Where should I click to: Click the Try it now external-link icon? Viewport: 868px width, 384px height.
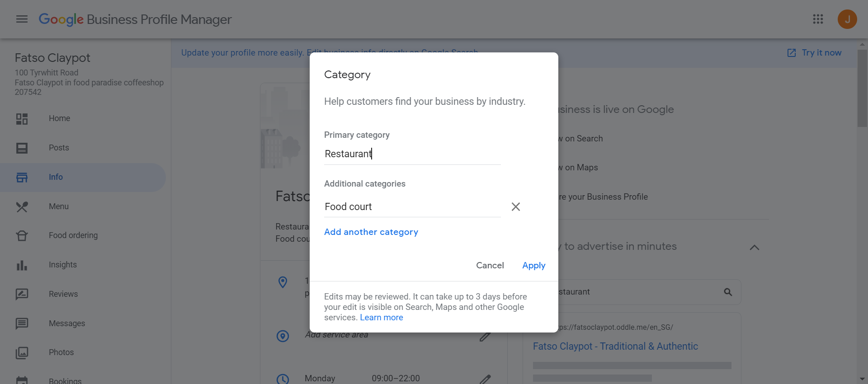click(792, 53)
